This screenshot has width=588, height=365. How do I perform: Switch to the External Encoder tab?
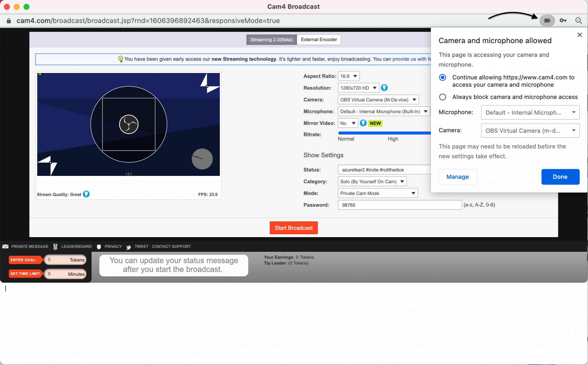click(319, 40)
